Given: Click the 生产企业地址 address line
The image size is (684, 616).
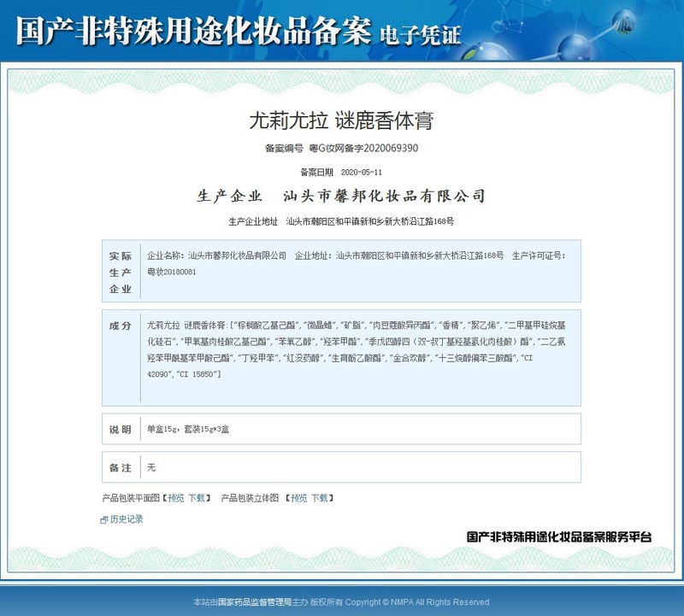Looking at the screenshot, I should [341, 221].
